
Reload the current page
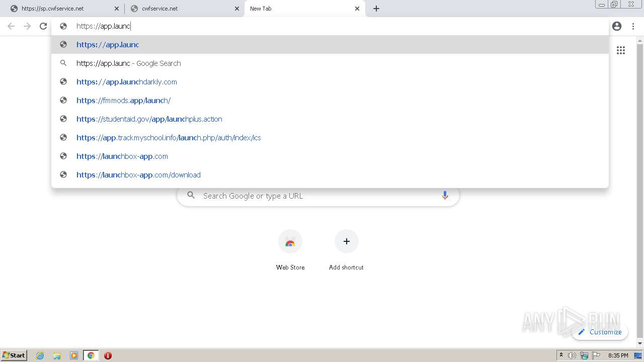pos(43,26)
